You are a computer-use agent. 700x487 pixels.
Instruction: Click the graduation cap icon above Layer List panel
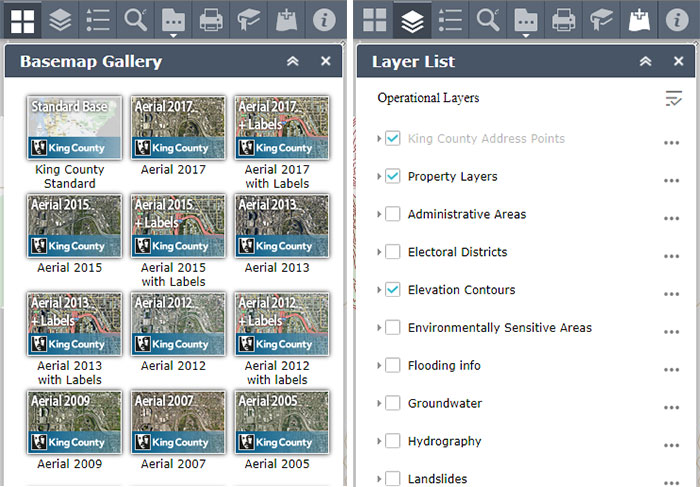tap(601, 19)
